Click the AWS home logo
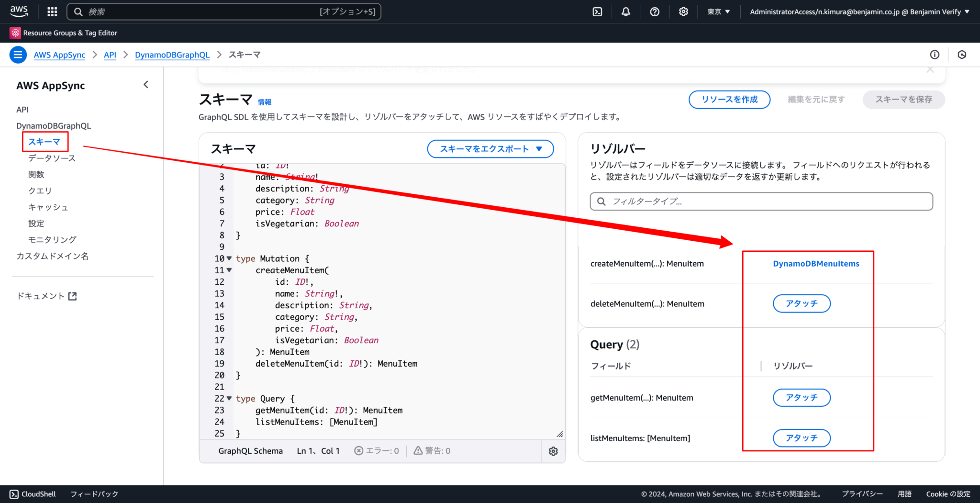980x503 pixels. click(19, 11)
